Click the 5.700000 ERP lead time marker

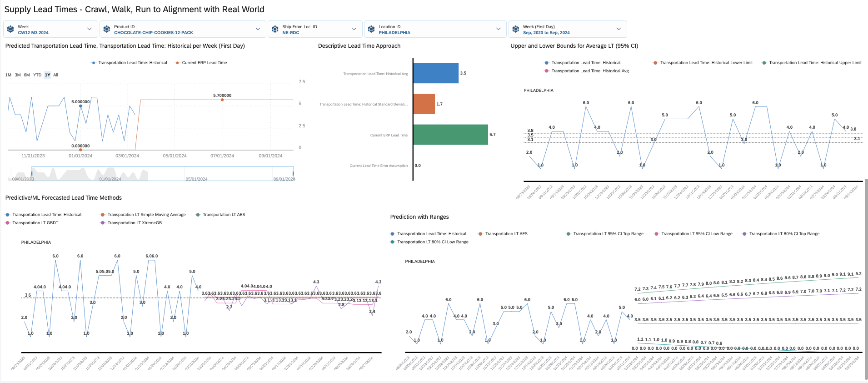222,100
